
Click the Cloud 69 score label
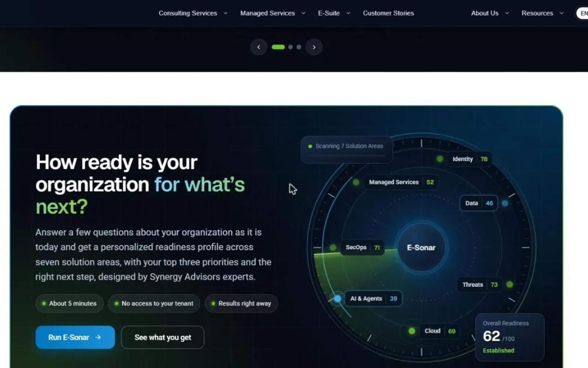[440, 331]
